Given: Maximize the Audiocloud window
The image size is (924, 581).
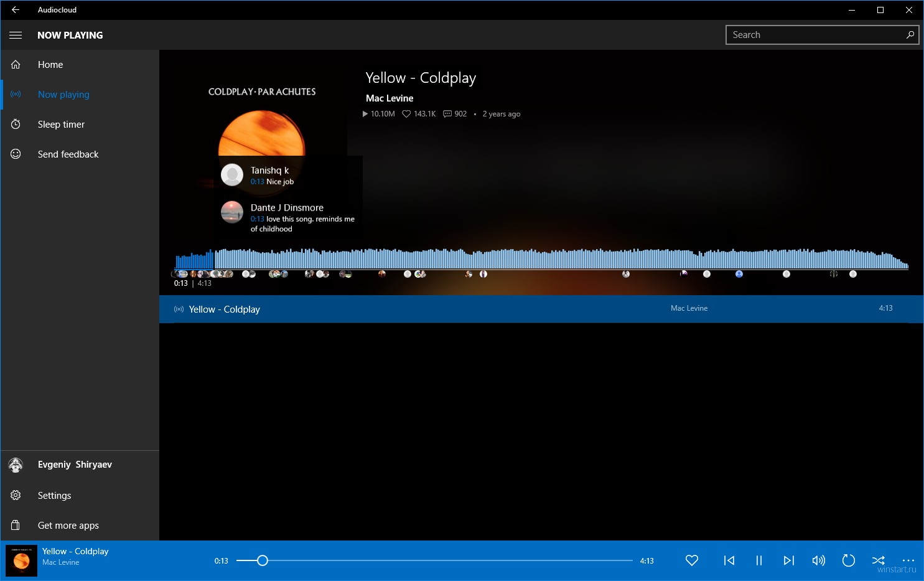Looking at the screenshot, I should click(880, 10).
